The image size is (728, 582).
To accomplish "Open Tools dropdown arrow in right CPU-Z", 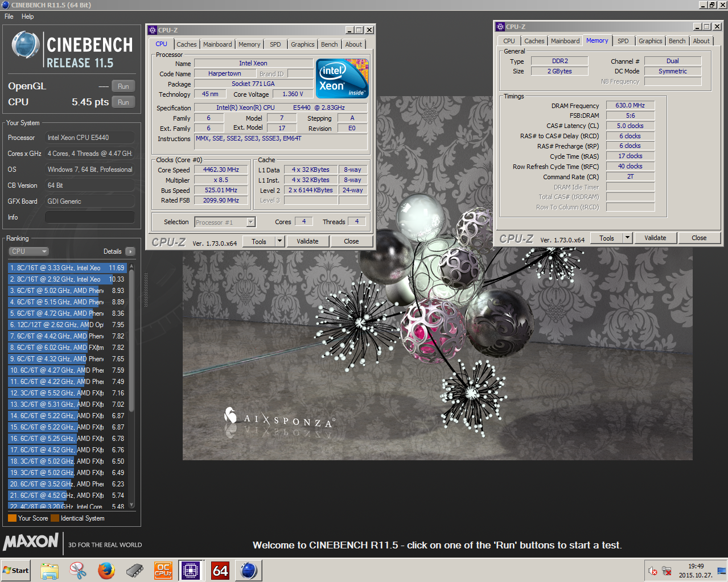I will (627, 238).
